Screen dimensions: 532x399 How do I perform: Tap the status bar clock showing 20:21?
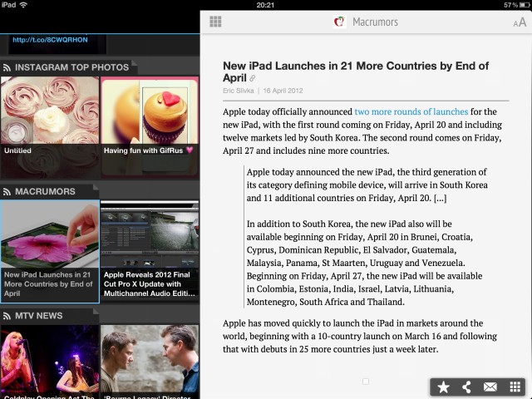(265, 5)
